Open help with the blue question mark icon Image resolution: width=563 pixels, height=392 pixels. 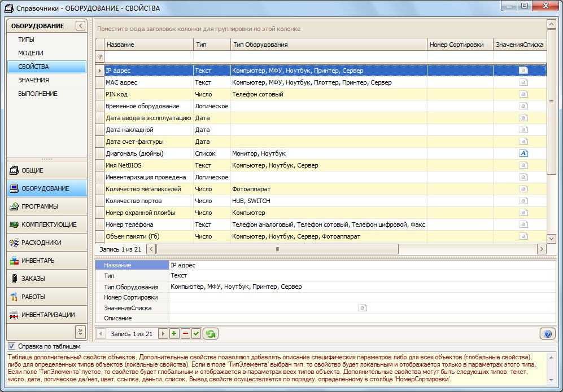point(547,334)
